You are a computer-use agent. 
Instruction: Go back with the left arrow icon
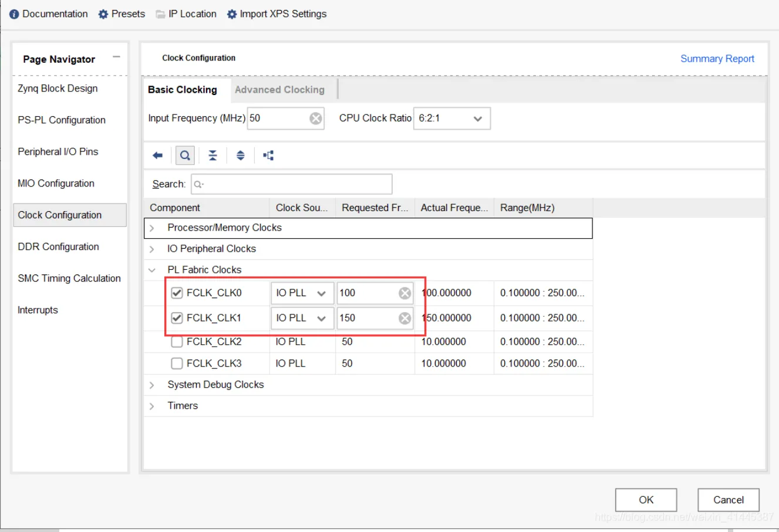[157, 155]
